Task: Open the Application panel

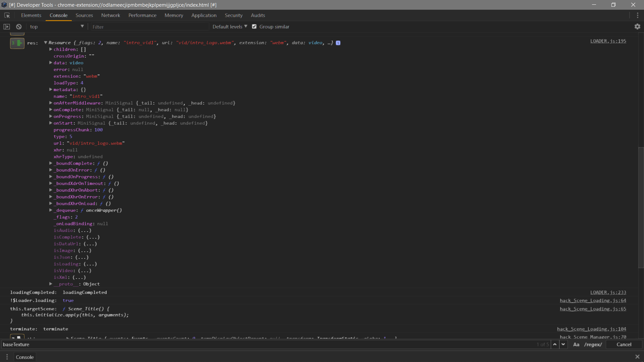Action: click(204, 15)
